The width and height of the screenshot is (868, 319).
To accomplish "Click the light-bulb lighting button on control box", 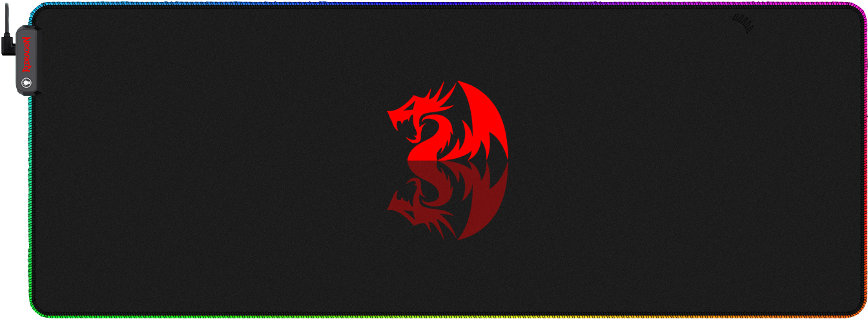I will pos(26,83).
